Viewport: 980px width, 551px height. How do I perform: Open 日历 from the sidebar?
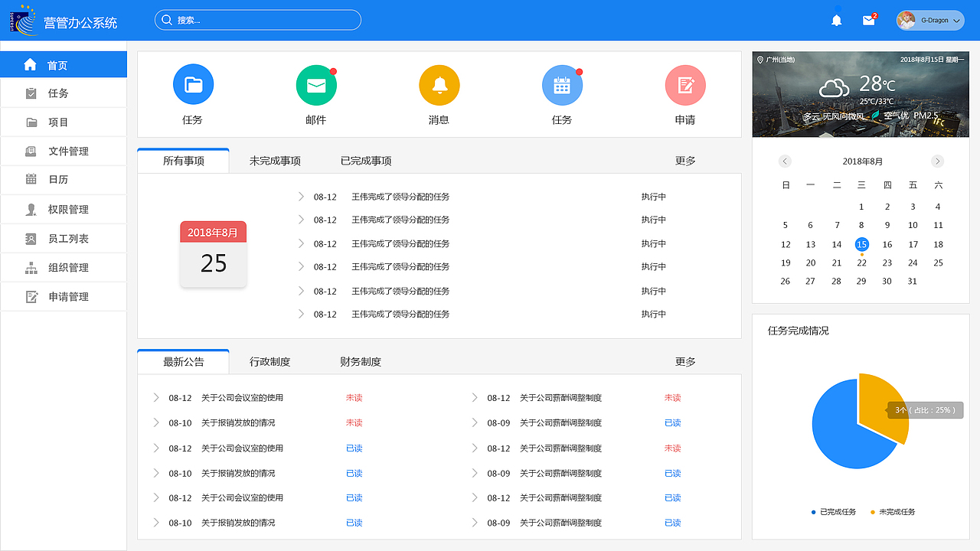(x=63, y=180)
